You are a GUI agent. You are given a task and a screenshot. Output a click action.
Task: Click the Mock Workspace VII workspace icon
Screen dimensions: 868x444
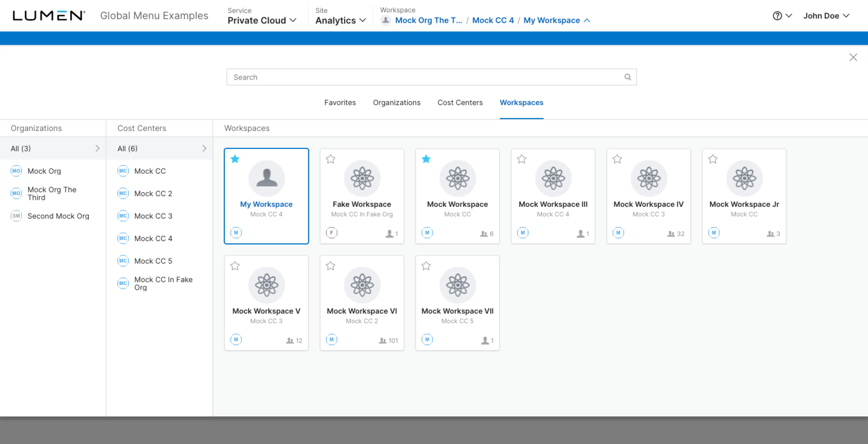458,284
